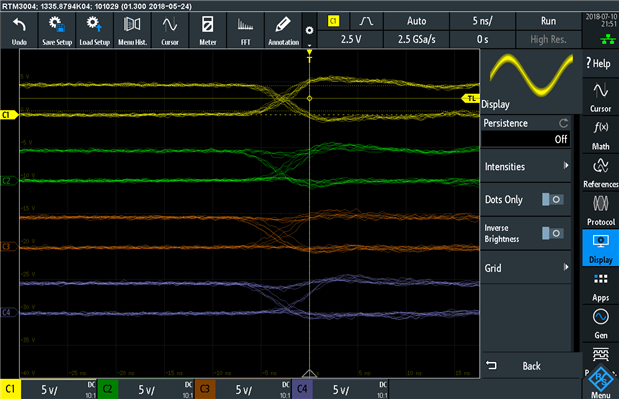Open the Cursor sidebar menu
The image size is (619, 399).
[x=600, y=97]
